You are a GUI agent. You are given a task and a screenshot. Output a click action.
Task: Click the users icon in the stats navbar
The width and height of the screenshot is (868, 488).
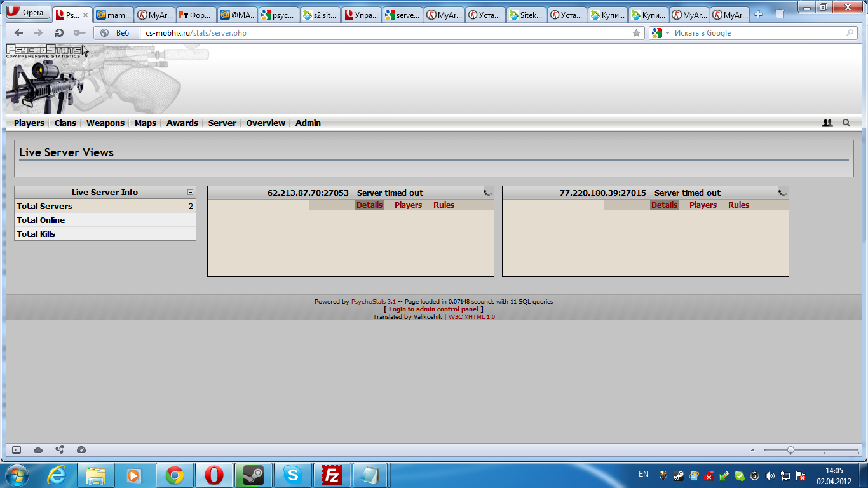pos(827,123)
